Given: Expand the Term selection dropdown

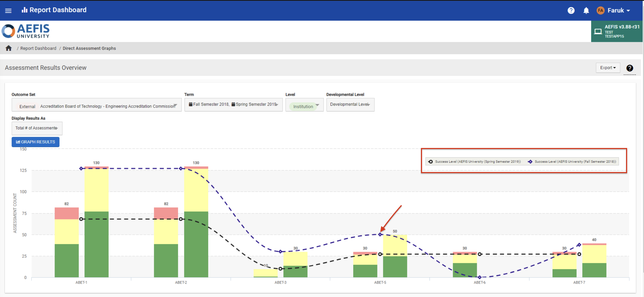Looking at the screenshot, I should tap(233, 104).
